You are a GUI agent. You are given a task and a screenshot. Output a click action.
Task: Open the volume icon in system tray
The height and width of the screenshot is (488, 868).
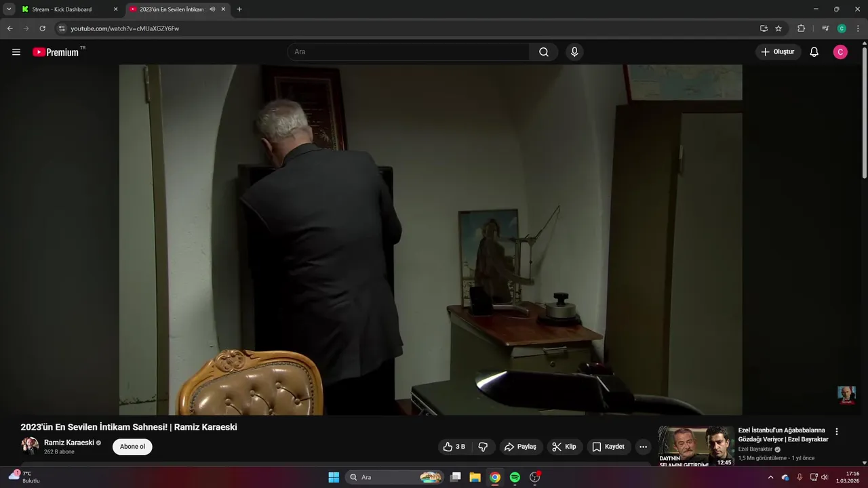[x=825, y=477]
